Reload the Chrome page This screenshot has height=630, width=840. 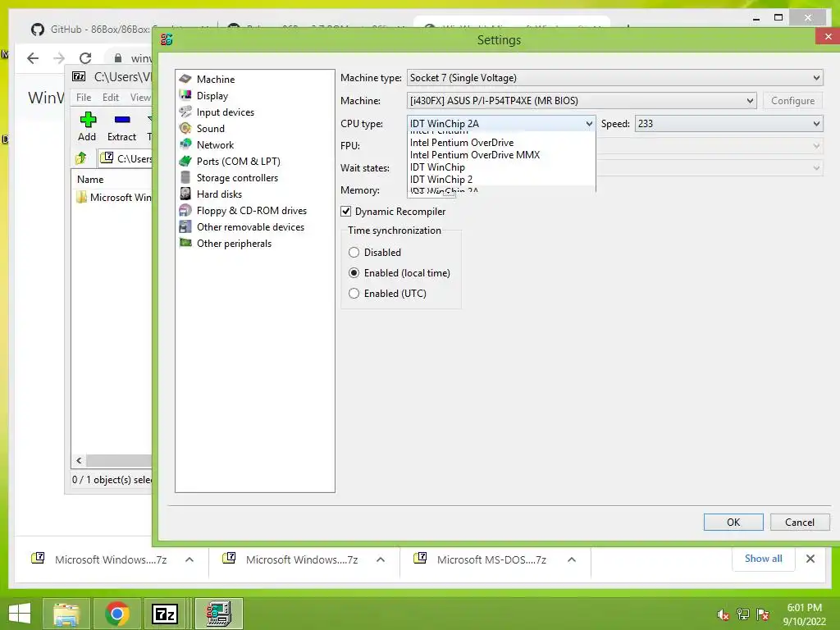(x=85, y=58)
